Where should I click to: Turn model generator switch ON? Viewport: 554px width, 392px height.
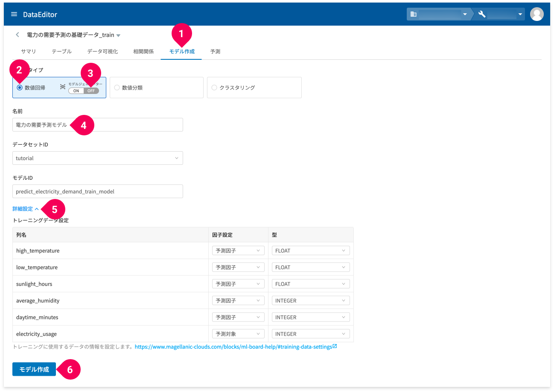(76, 91)
